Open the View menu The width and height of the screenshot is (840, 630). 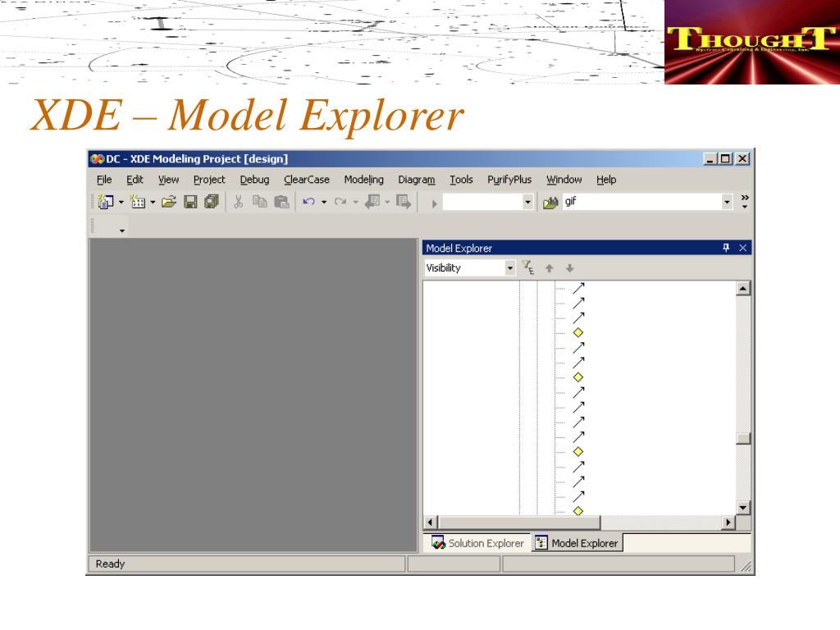(x=168, y=180)
